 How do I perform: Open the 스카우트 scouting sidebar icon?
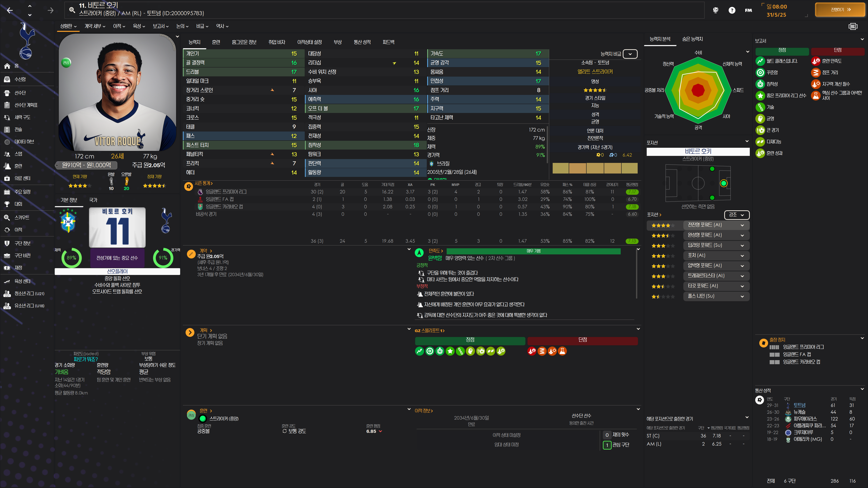[7, 218]
